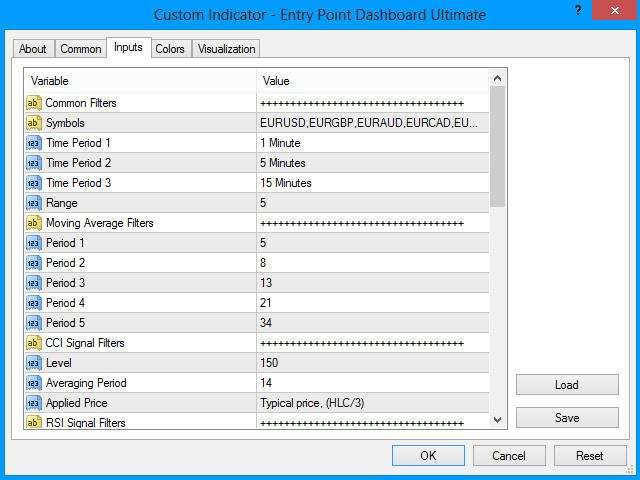Click the integer icon beside Level
640x480 pixels.
(34, 363)
